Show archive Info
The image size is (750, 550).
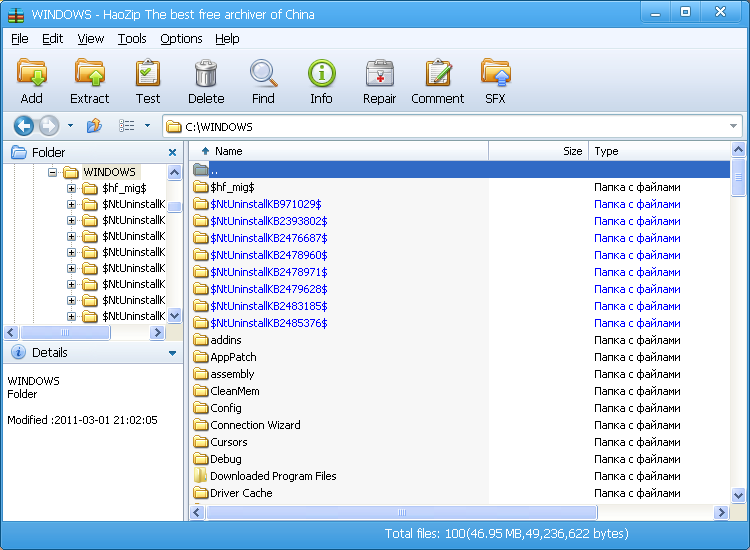(x=321, y=73)
